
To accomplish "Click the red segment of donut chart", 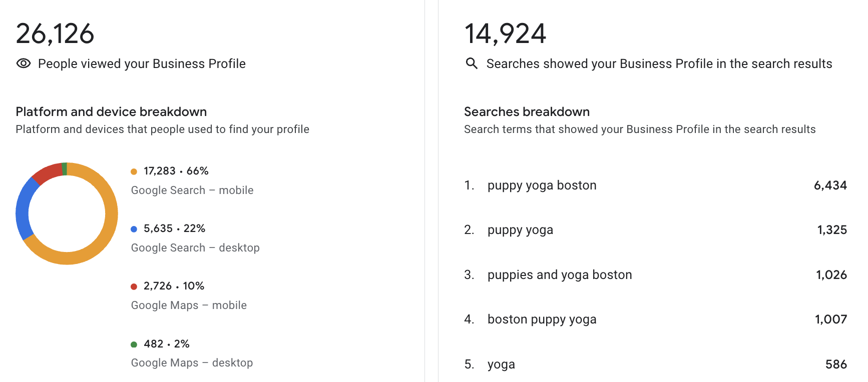I will coord(47,172).
